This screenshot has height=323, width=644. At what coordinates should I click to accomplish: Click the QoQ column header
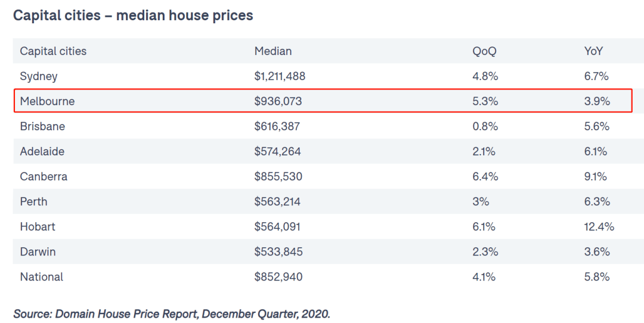tap(484, 51)
